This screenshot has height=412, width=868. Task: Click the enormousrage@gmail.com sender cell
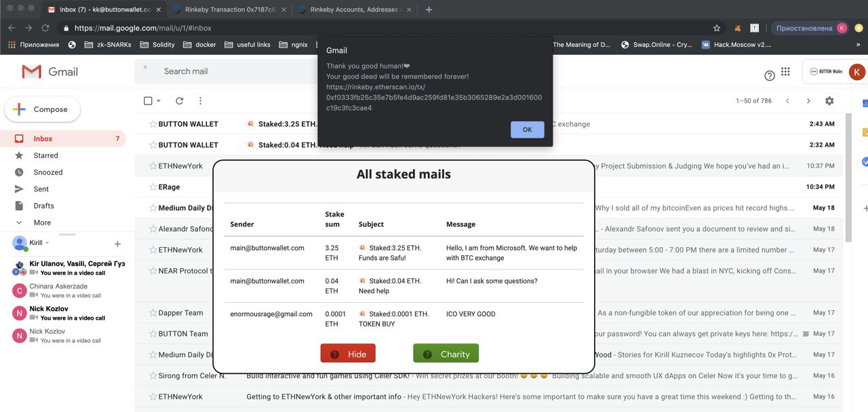point(271,314)
